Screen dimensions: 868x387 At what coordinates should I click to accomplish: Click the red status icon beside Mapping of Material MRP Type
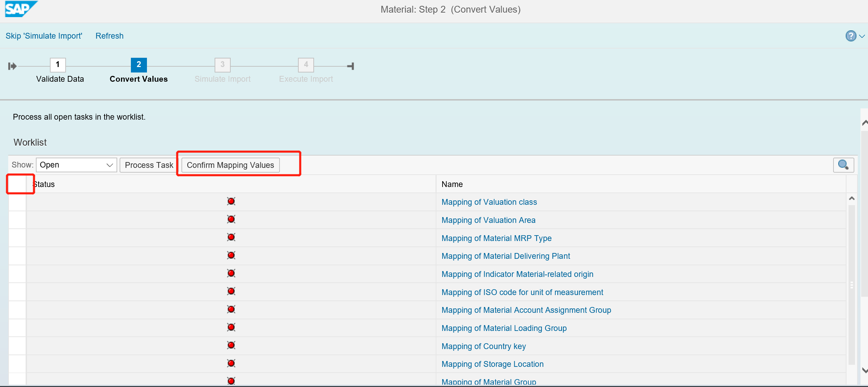pyautogui.click(x=231, y=237)
